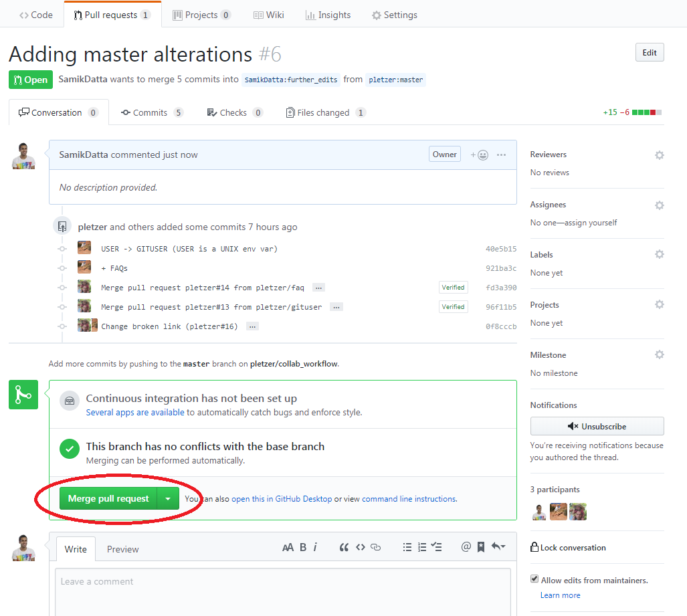Insert a link in comment

tap(375, 547)
